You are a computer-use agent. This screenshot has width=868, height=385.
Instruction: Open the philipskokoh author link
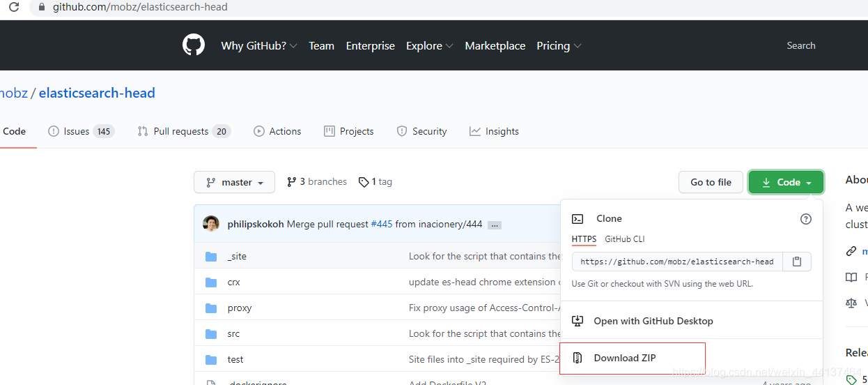(x=256, y=224)
